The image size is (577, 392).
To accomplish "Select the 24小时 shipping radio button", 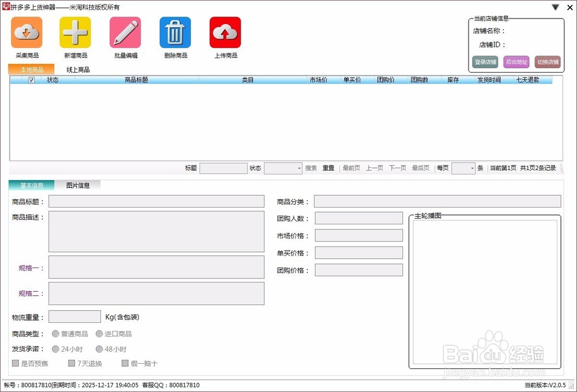I will [x=55, y=349].
